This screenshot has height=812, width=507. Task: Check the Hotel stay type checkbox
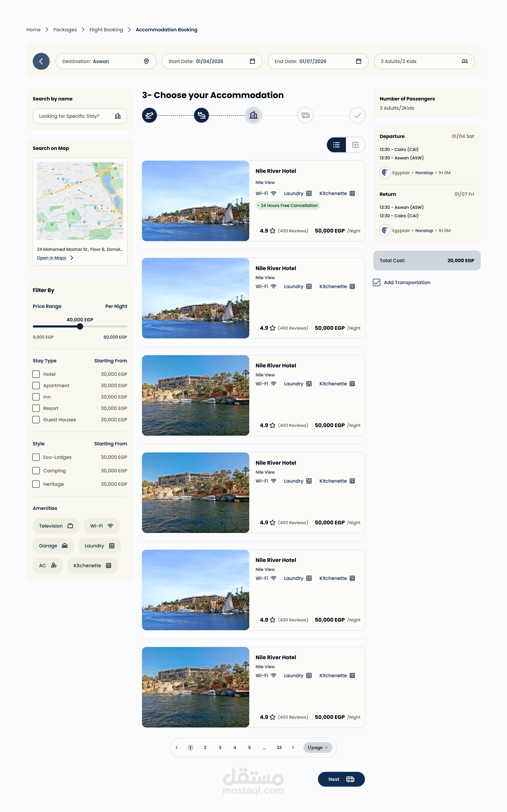point(36,374)
